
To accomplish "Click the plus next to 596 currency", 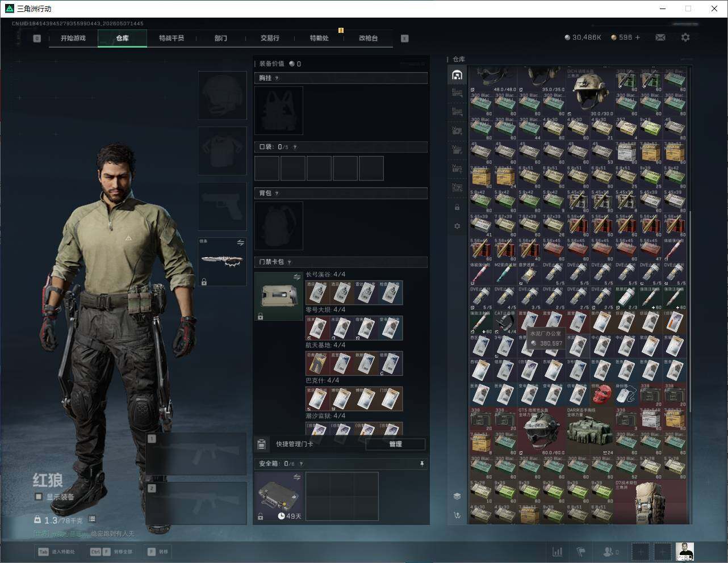I will (638, 37).
